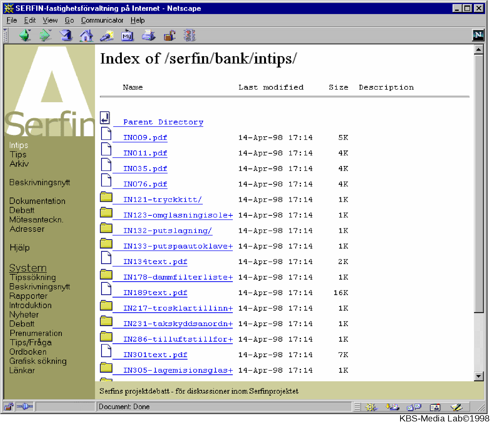Select Intips in the sidebar
The image size is (504, 433).
coord(19,145)
